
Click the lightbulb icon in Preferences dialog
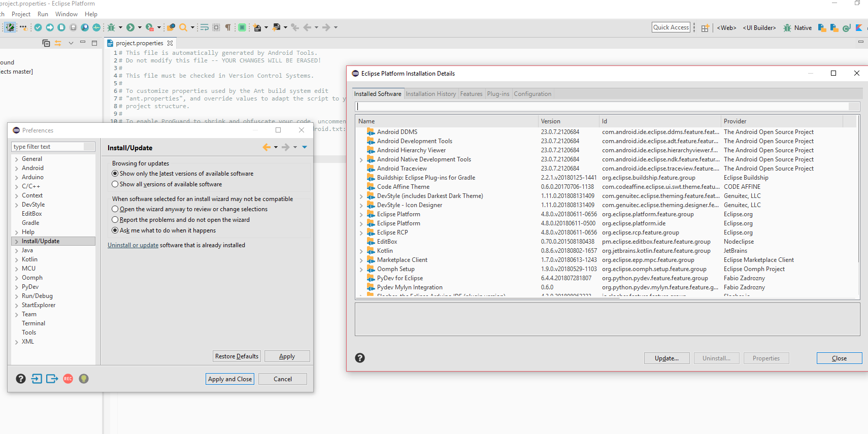coord(84,379)
